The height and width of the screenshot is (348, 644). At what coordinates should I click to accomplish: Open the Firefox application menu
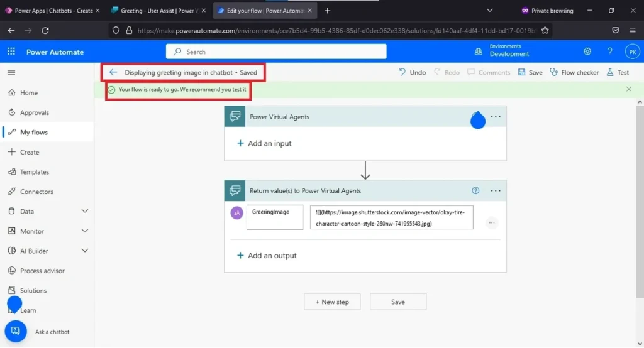click(633, 30)
